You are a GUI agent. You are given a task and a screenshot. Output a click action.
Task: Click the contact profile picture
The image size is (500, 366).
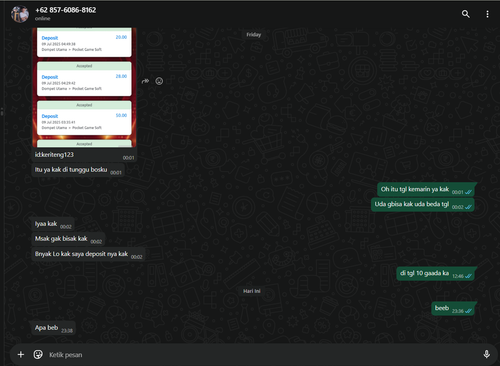point(20,14)
